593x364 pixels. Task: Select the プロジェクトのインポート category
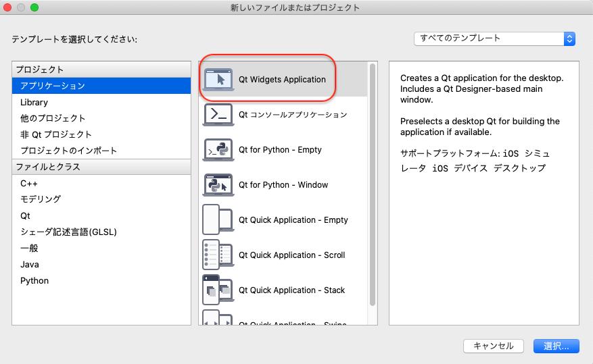click(101, 151)
